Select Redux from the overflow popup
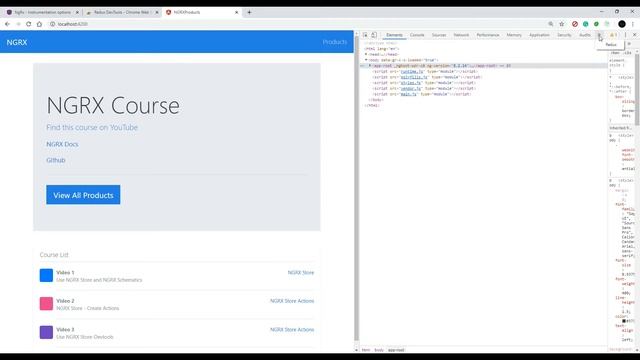The width and height of the screenshot is (640, 360). click(611, 44)
